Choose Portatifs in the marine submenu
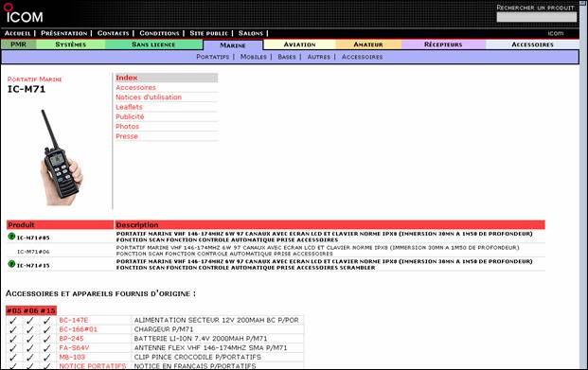Screen dimensions: 588x370 coord(213,57)
